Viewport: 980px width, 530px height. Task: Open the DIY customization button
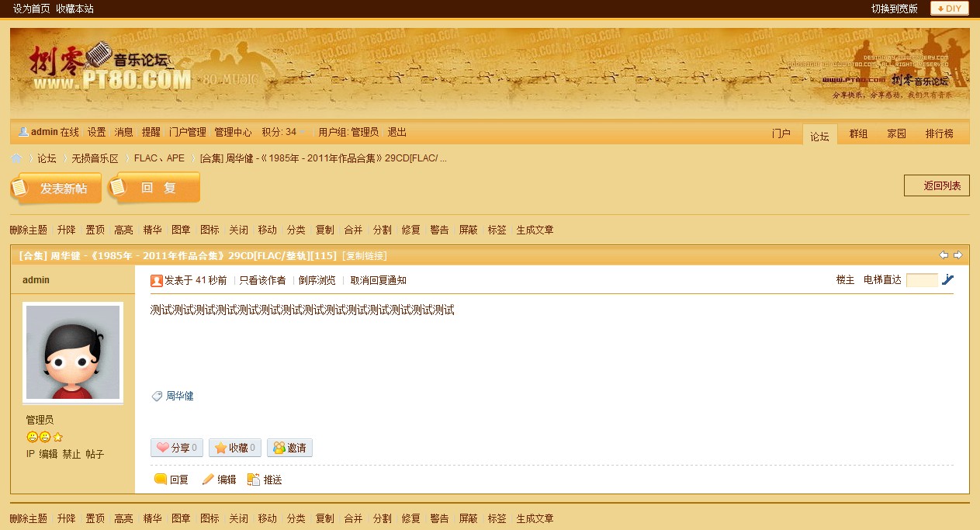[x=950, y=9]
